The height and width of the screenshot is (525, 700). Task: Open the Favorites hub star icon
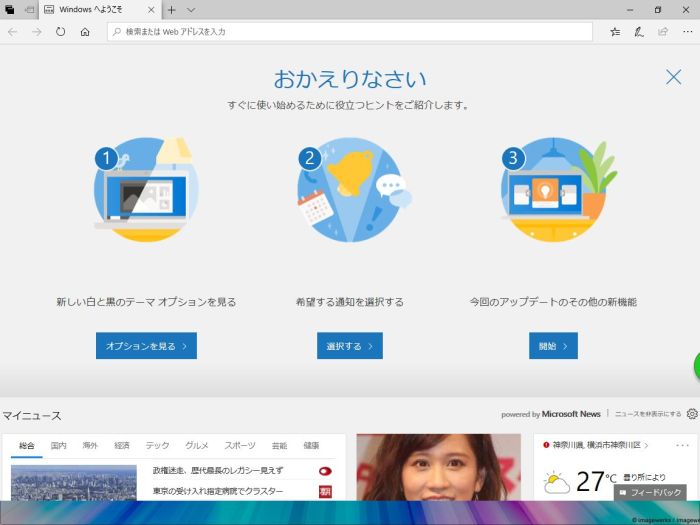coord(615,32)
